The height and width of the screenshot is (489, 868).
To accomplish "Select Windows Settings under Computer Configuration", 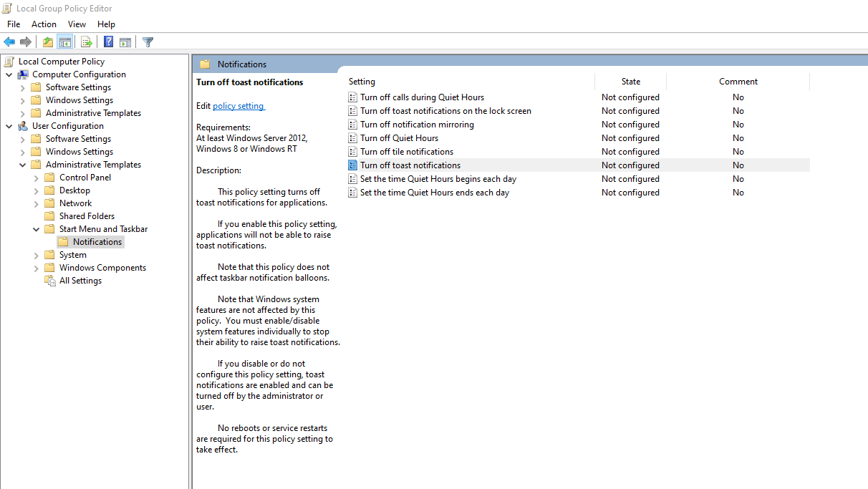I will tap(79, 100).
